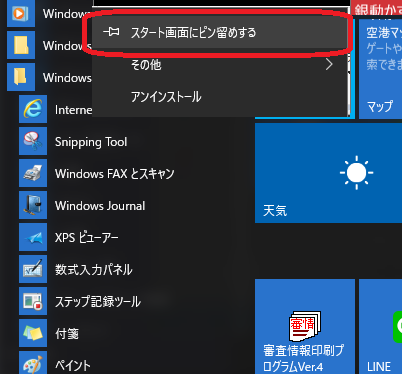Click the ステップ記録ツール label
The height and width of the screenshot is (374, 402).
(98, 302)
